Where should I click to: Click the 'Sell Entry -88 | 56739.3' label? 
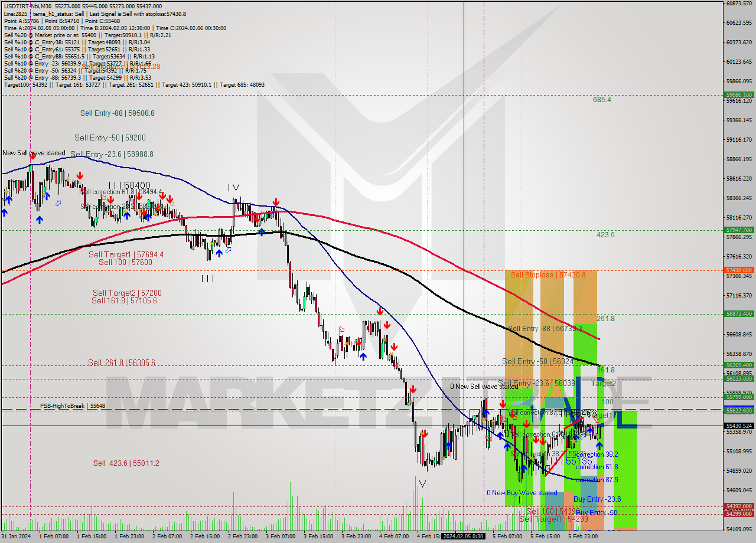pos(545,328)
